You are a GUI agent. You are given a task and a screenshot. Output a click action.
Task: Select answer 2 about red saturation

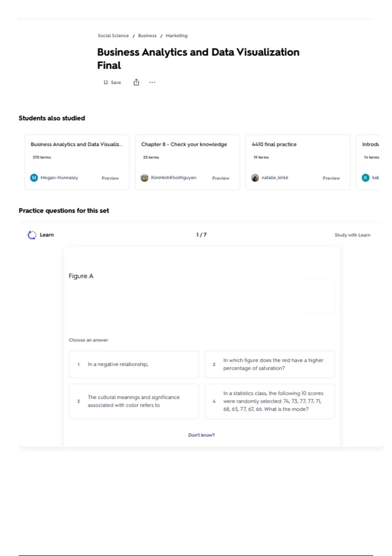[x=269, y=364]
